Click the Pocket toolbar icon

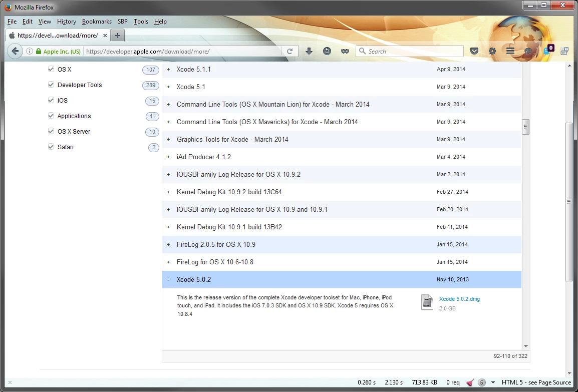[474, 51]
